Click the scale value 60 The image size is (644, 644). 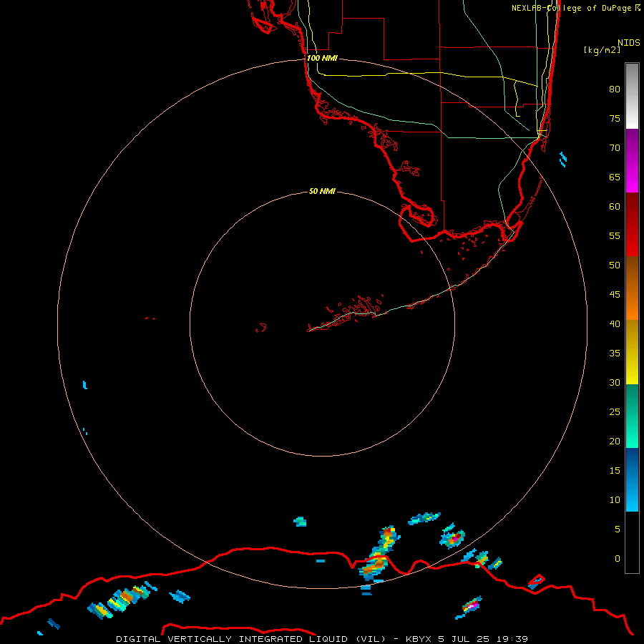click(x=615, y=207)
